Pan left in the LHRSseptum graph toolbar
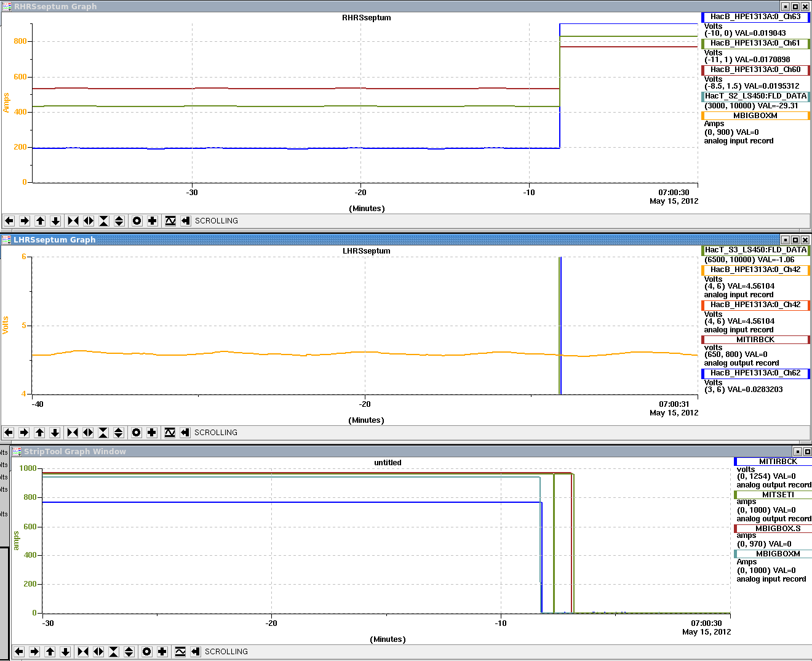This screenshot has height=661, width=812. tap(9, 432)
